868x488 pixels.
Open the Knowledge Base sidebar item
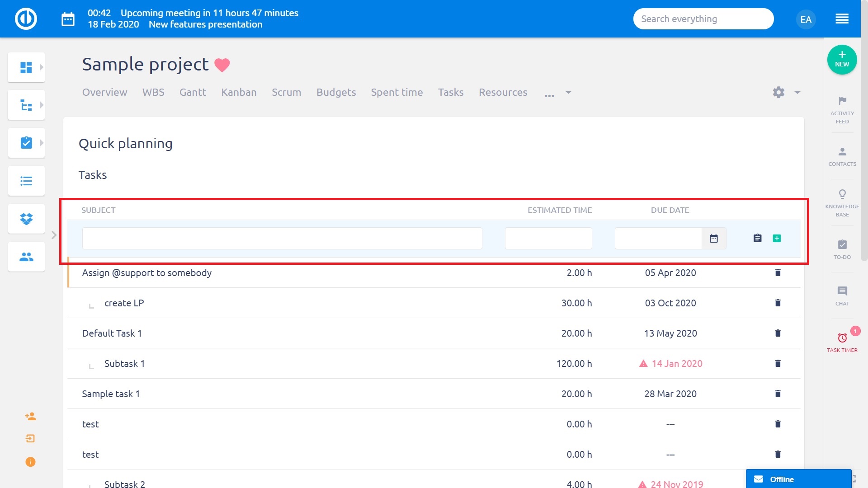click(x=842, y=202)
